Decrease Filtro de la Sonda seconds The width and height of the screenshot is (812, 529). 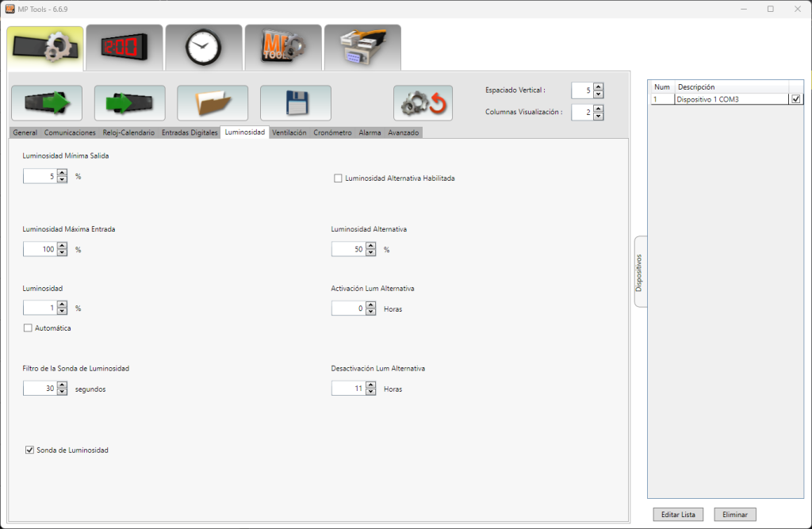[x=62, y=392]
